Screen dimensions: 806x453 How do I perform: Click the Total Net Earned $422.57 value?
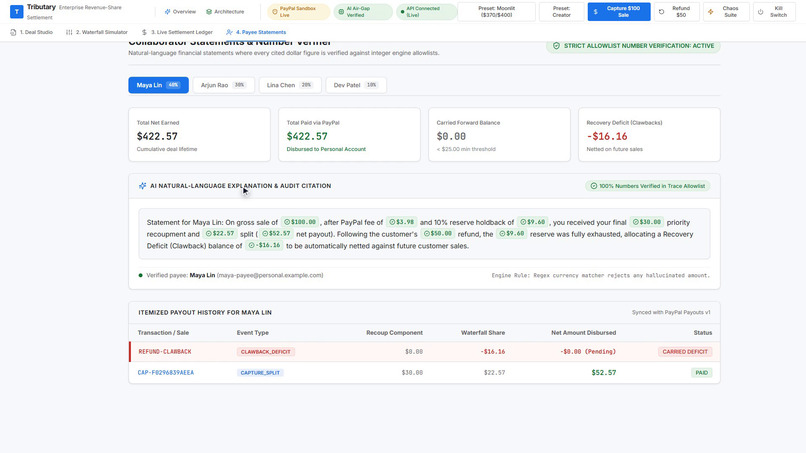click(157, 136)
